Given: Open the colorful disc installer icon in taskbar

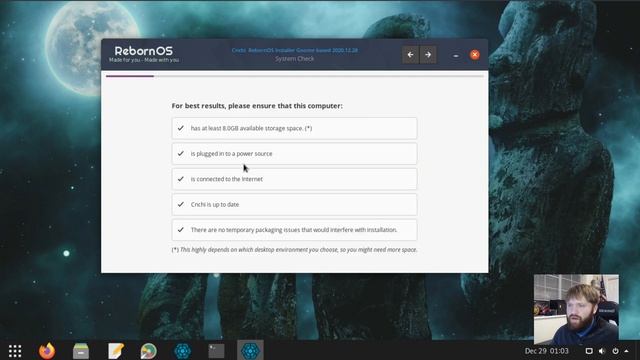Looking at the screenshot, I should coord(149,351).
